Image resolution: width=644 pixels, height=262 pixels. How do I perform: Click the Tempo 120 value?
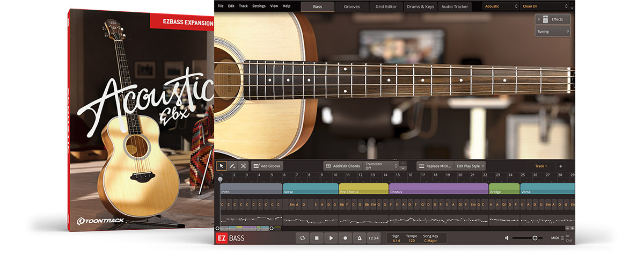pos(412,241)
